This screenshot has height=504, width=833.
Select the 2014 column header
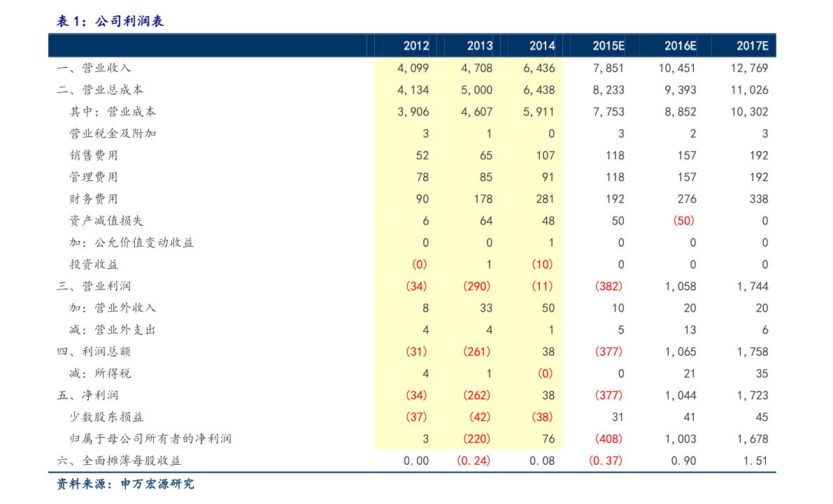542,45
